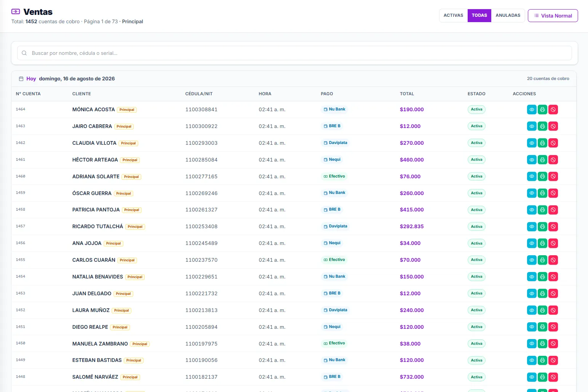Print Jairo Cabrera's account
Screen dimensions: 588x392
point(542,126)
